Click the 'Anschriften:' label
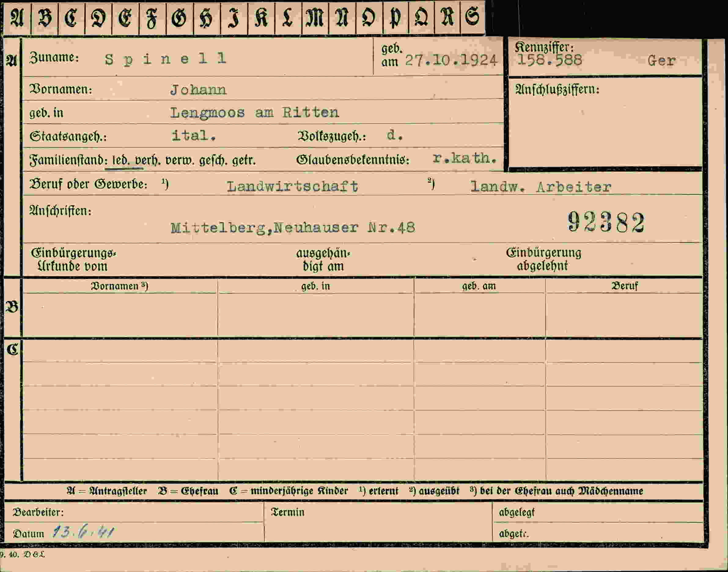728x572 pixels. click(60, 211)
